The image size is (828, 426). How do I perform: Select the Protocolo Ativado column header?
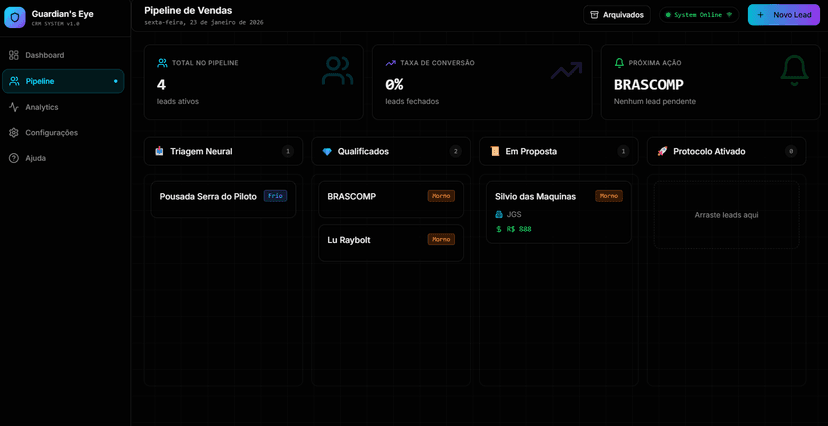(x=727, y=152)
